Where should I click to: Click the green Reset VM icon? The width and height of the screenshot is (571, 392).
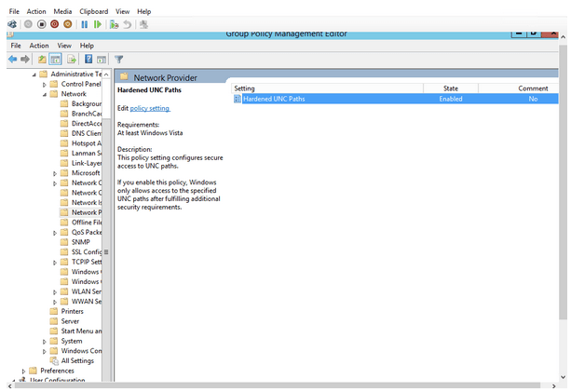[98, 24]
